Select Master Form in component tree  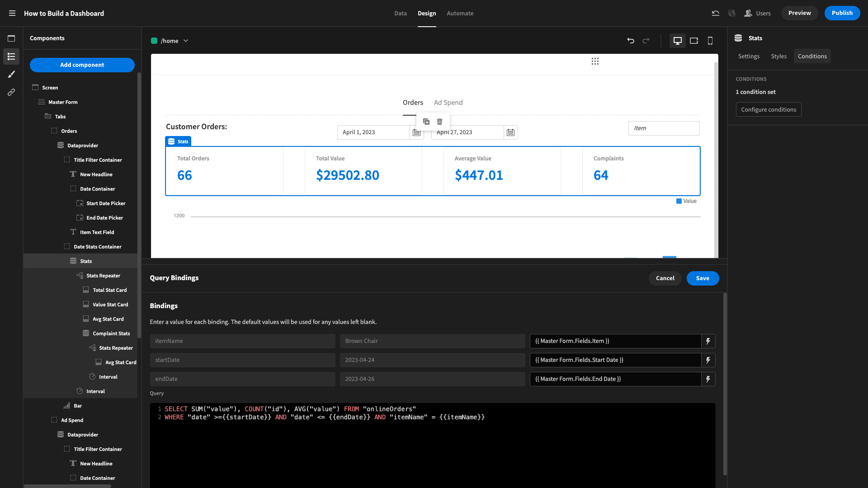point(63,102)
